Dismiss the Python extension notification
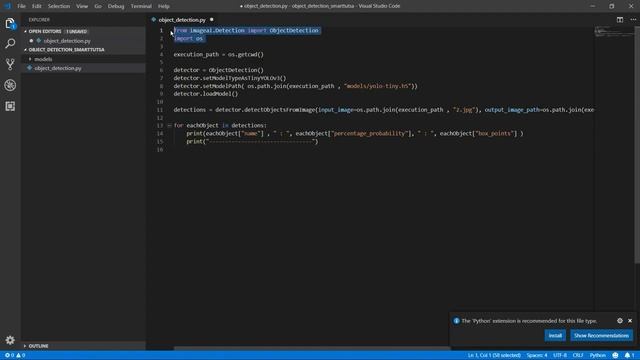This screenshot has height=360, width=640. coord(630,321)
